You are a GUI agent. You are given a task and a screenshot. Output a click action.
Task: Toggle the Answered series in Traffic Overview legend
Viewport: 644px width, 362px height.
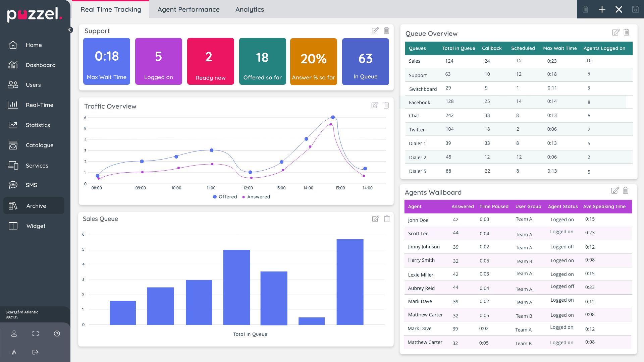click(x=256, y=197)
